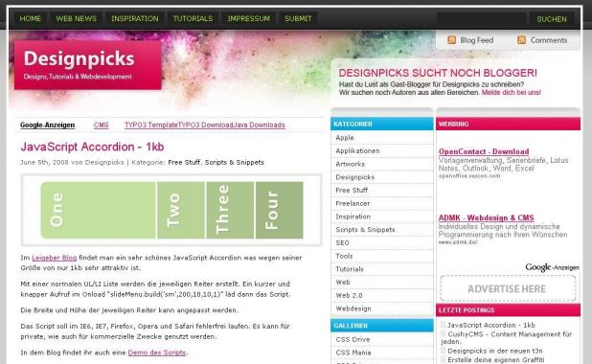Select accordion panel Three
The image size is (592, 364).
[x=230, y=211]
